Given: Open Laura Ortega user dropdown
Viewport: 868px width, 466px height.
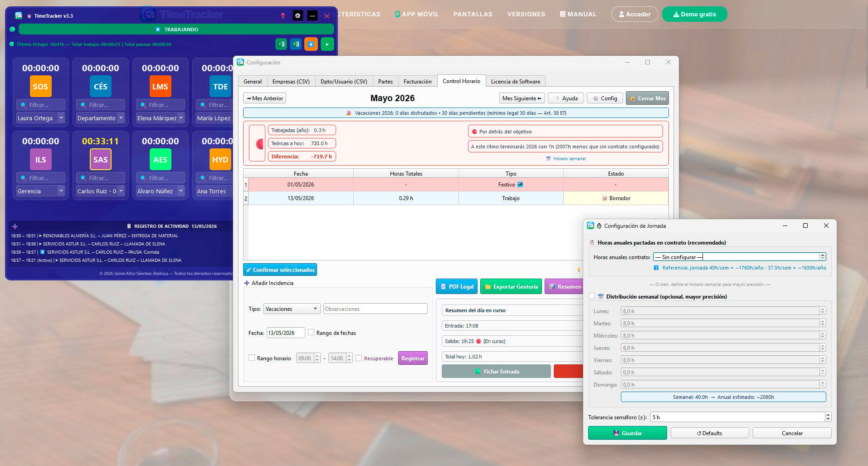Looking at the screenshot, I should point(40,118).
